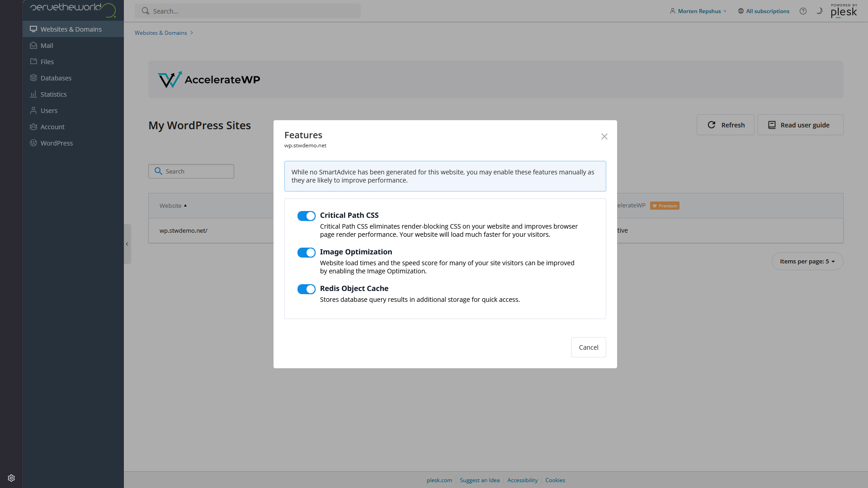Click the breadcrumb chevron after Websites & Domains
Viewport: 868px width, 488px height.
(192, 33)
